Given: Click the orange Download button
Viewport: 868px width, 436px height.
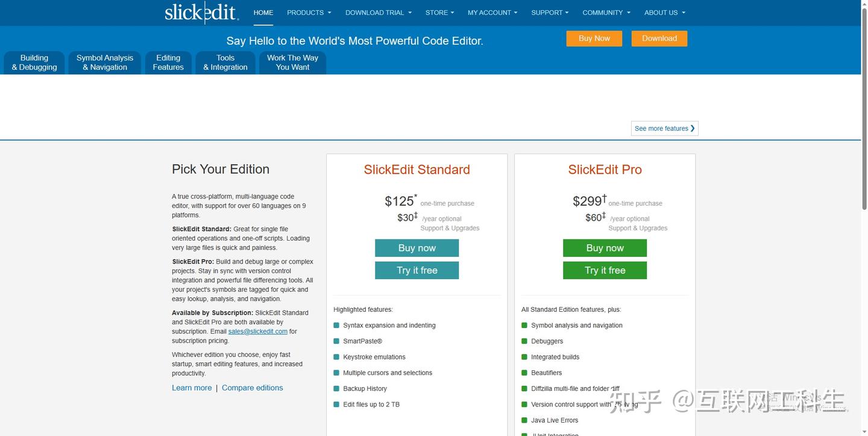Looking at the screenshot, I should coord(659,39).
